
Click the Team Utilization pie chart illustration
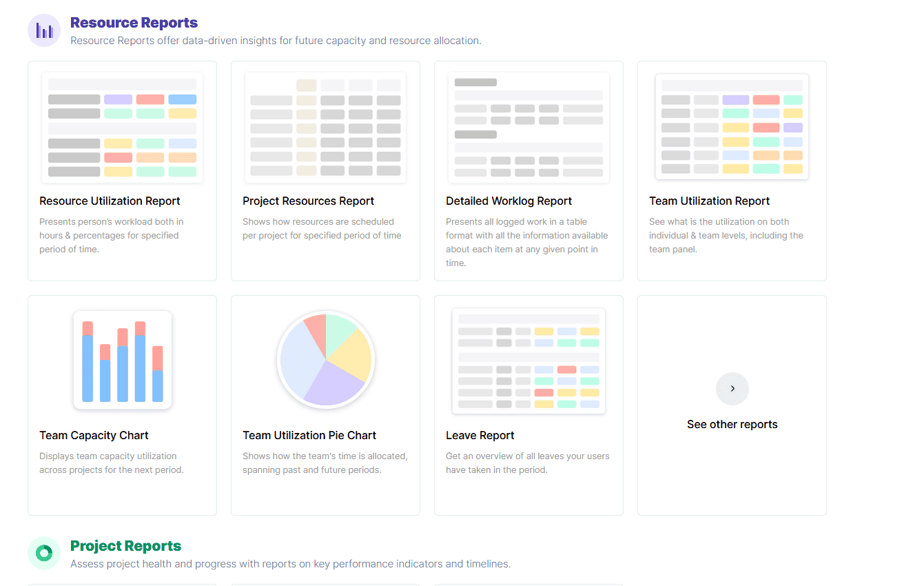[325, 359]
